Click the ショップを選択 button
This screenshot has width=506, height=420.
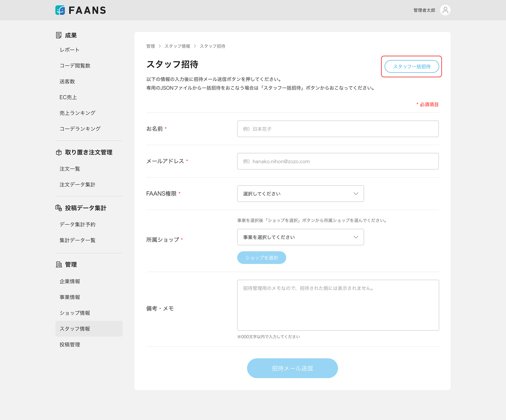[x=262, y=258]
